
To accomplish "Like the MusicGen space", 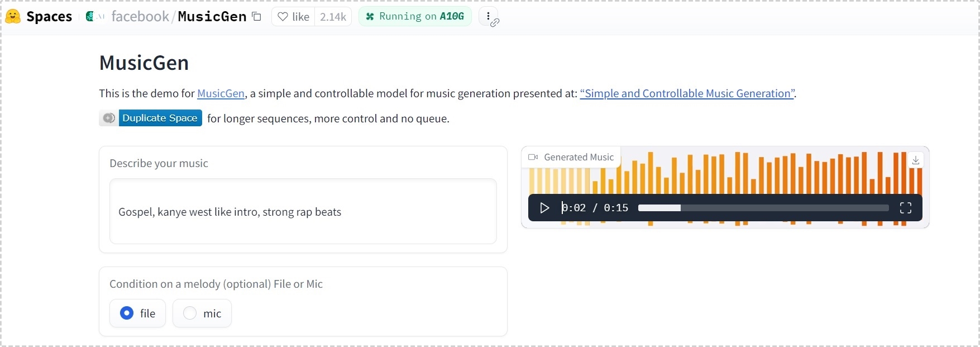I will [x=294, y=17].
